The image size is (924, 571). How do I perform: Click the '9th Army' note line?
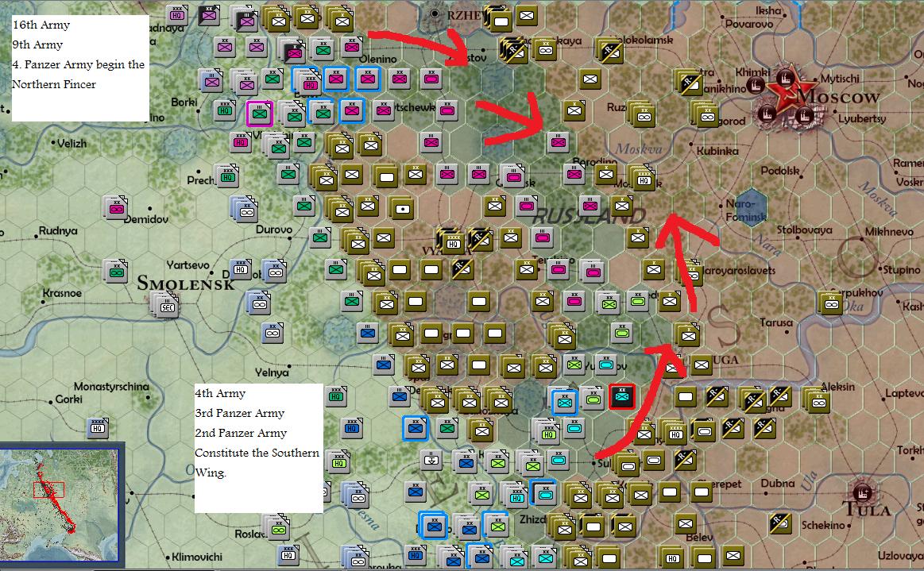(37, 44)
